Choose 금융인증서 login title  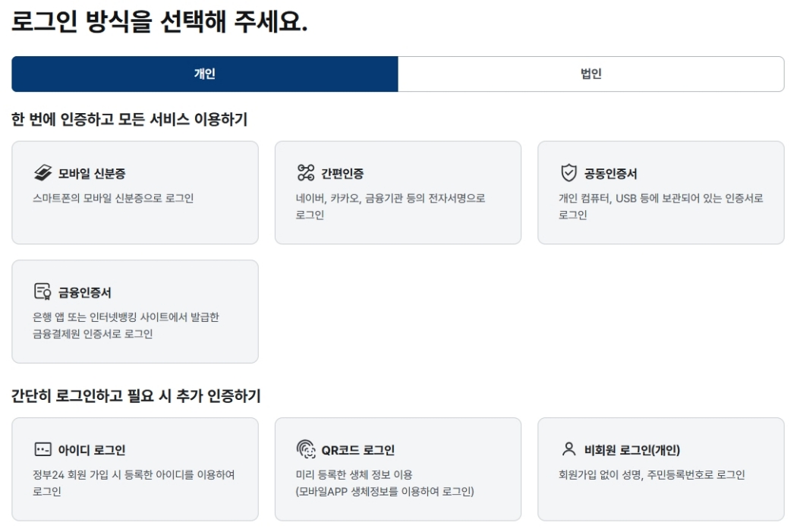click(84, 293)
